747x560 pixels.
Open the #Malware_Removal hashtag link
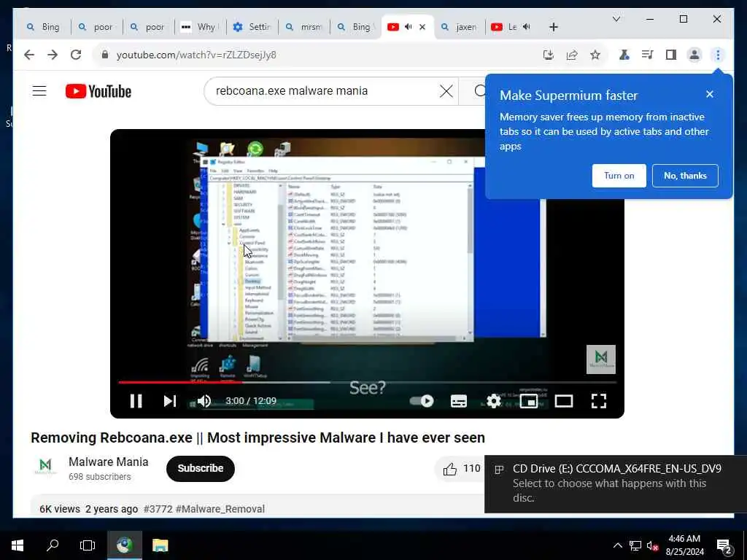pos(220,509)
